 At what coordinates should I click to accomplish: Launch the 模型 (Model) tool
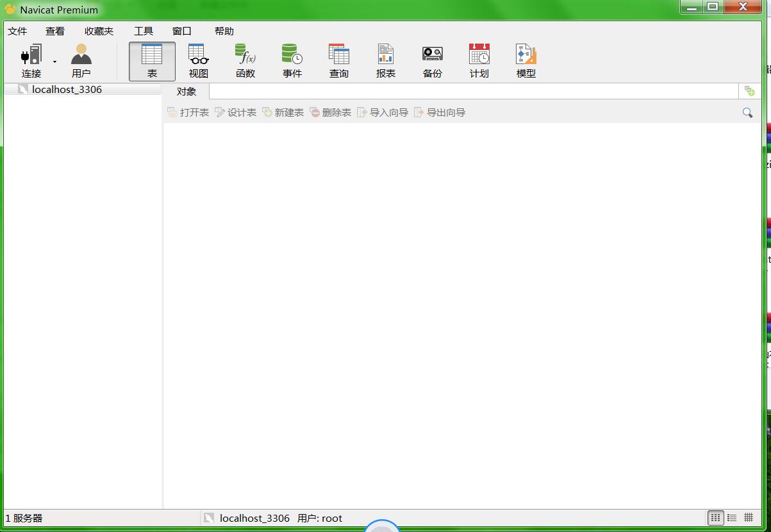point(526,62)
